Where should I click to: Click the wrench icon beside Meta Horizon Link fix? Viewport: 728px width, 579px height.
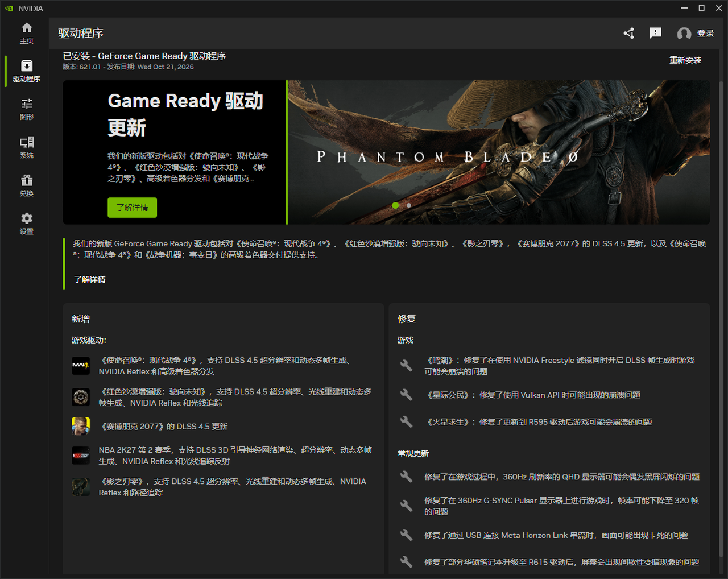click(x=406, y=535)
